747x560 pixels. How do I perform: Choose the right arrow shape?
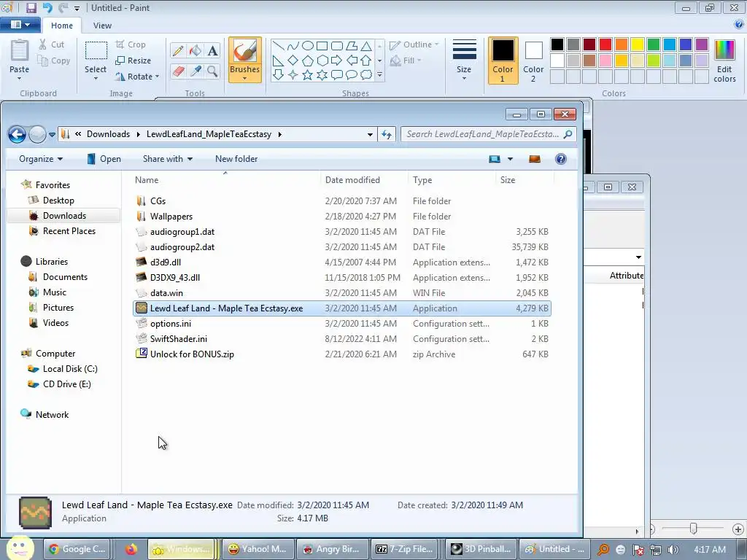tap(336, 61)
